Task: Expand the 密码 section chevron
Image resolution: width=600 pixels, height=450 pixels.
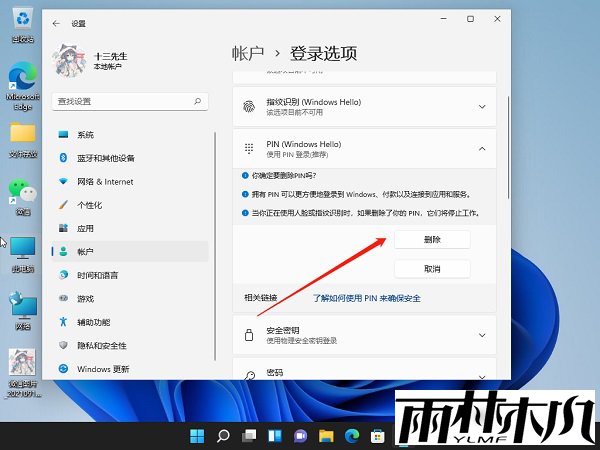Action: coord(482,377)
